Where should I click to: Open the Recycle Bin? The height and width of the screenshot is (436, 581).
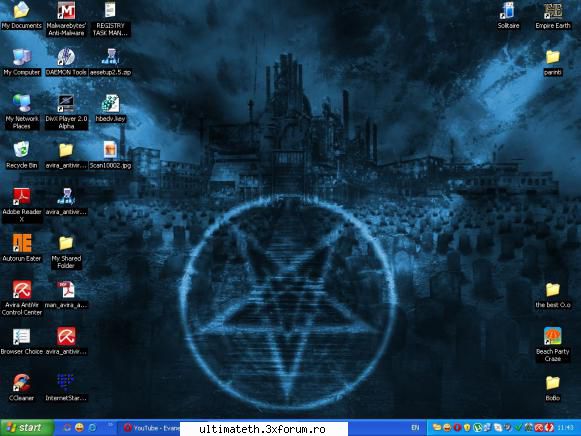[21, 155]
